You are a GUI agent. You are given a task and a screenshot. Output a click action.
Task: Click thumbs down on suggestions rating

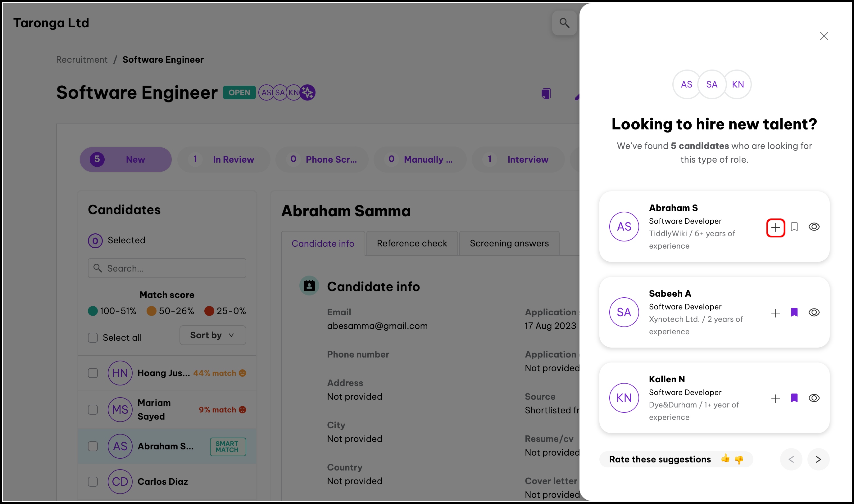[738, 460]
